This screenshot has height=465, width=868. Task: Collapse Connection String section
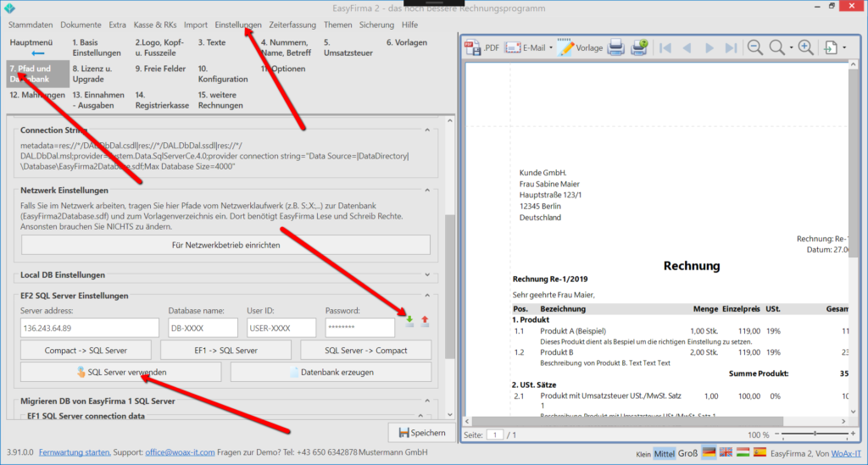(x=427, y=130)
